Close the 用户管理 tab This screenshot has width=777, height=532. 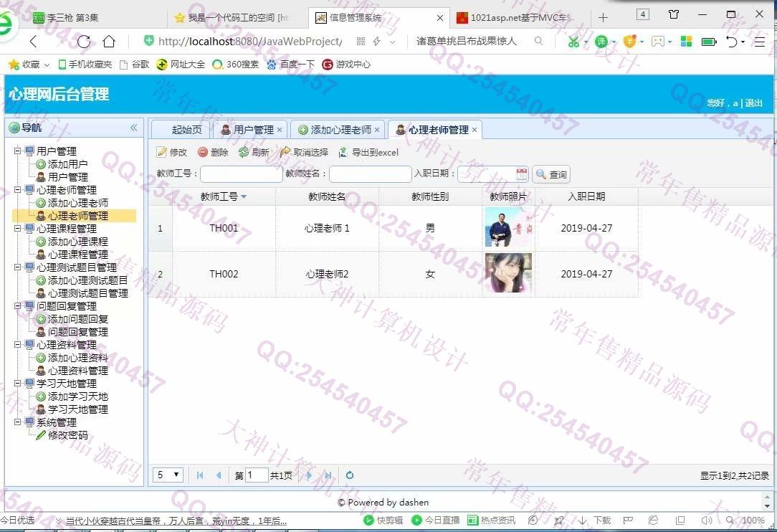coord(280,130)
